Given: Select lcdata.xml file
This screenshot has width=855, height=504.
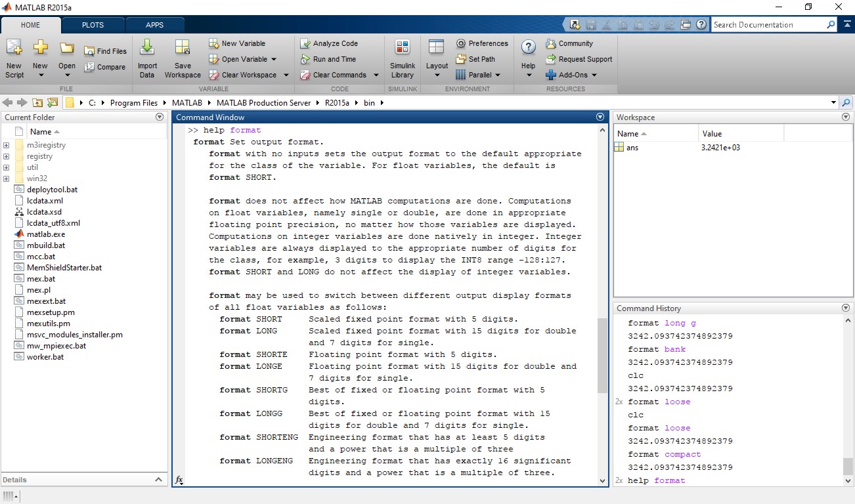Looking at the screenshot, I should tap(45, 201).
